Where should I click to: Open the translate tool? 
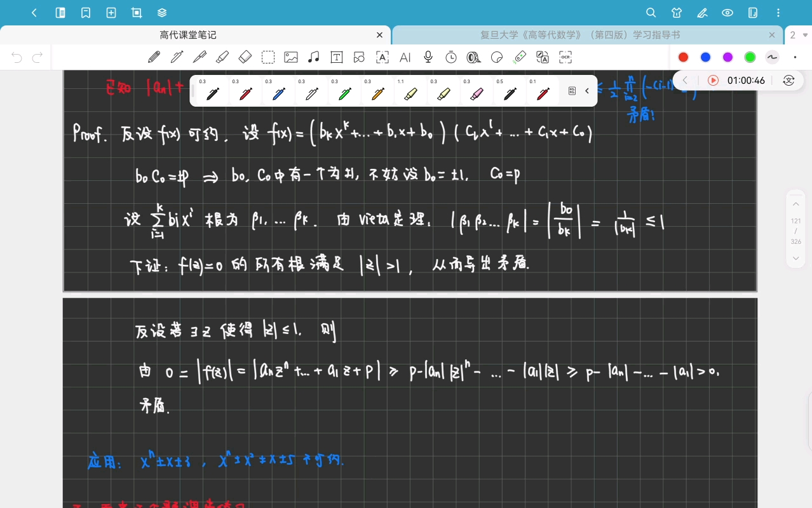(x=543, y=57)
